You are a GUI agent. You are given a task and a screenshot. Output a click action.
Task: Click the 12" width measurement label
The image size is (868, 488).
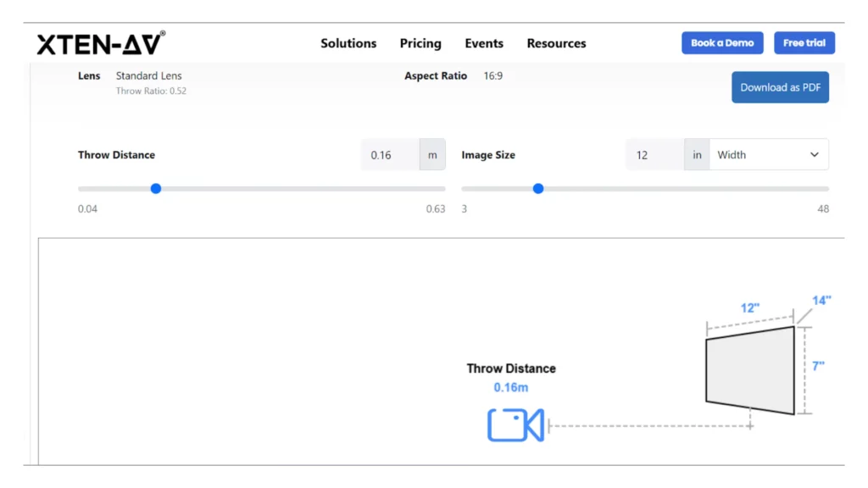(749, 308)
